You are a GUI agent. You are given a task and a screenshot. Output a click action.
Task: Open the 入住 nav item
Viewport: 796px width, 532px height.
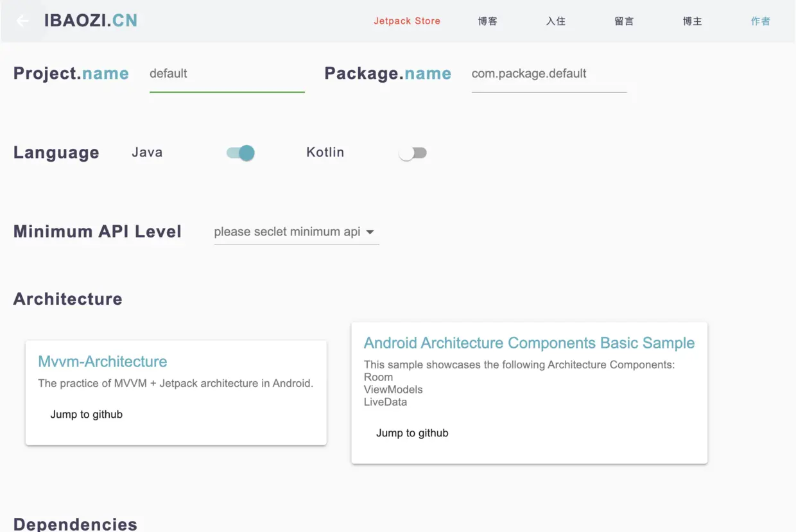coord(556,21)
